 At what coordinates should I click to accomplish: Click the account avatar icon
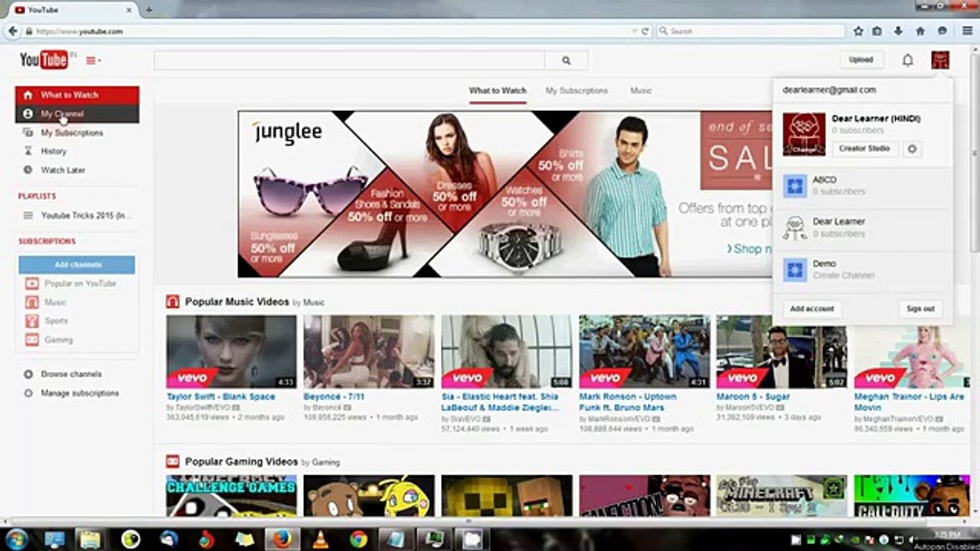940,60
